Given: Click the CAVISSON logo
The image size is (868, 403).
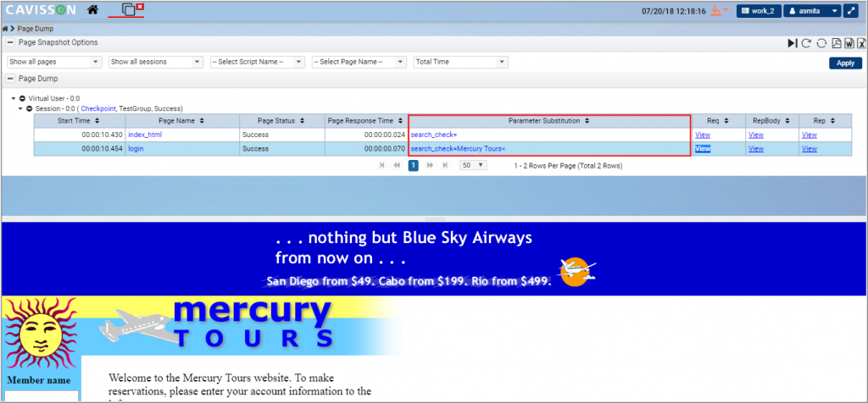Looking at the screenshot, I should tap(41, 10).
